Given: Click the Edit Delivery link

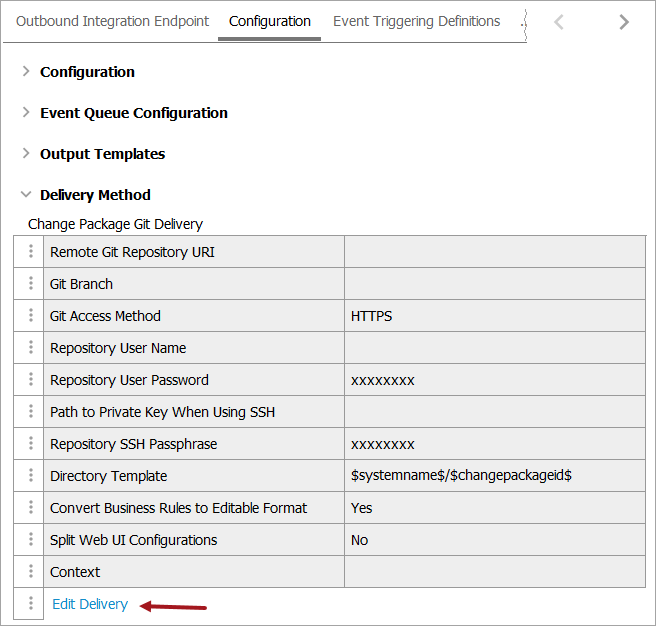Looking at the screenshot, I should tap(90, 604).
